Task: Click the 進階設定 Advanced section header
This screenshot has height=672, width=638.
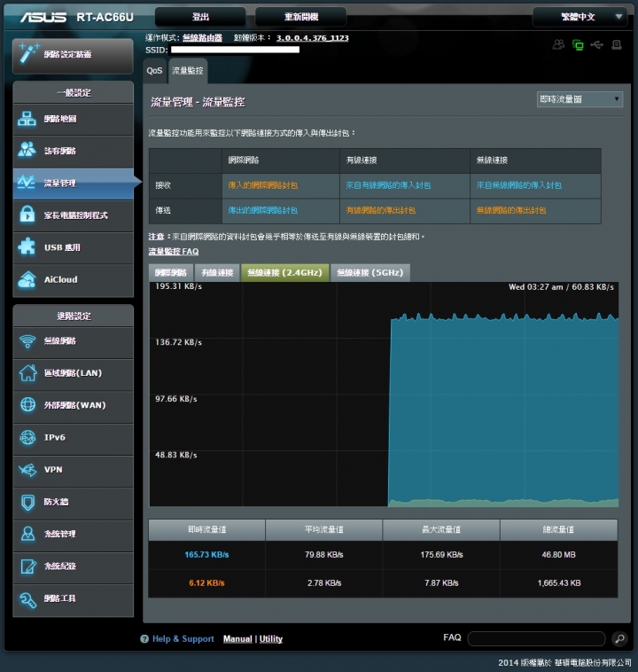Action: 74,316
